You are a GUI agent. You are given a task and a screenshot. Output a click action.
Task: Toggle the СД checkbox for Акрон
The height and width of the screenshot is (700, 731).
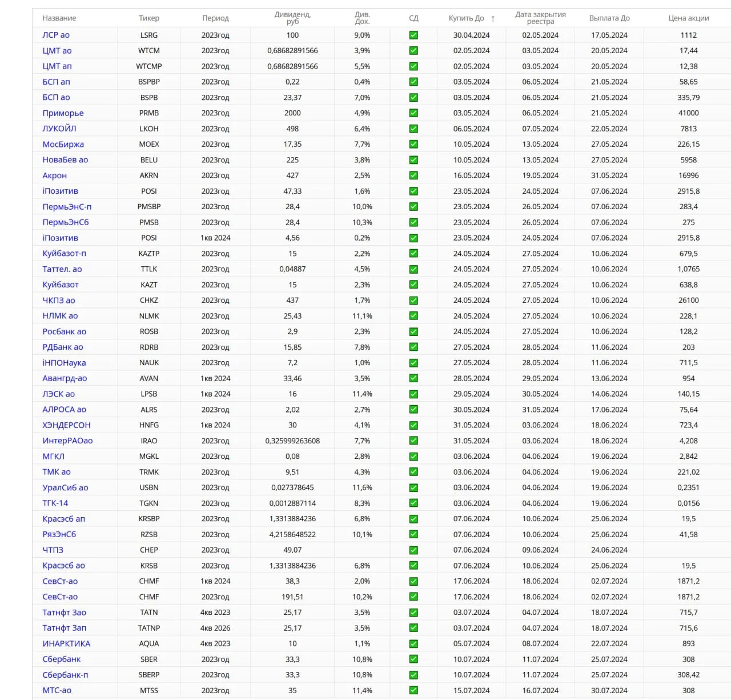coord(413,175)
